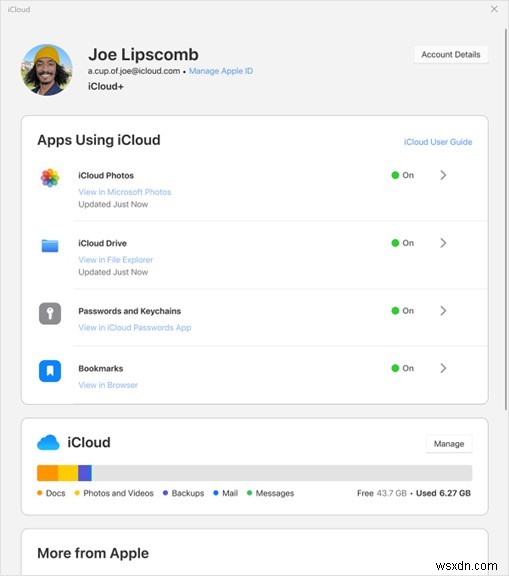Viewport: 509px width, 576px height.
Task: Click Free 43.7 GB storage text
Action: pos(382,493)
